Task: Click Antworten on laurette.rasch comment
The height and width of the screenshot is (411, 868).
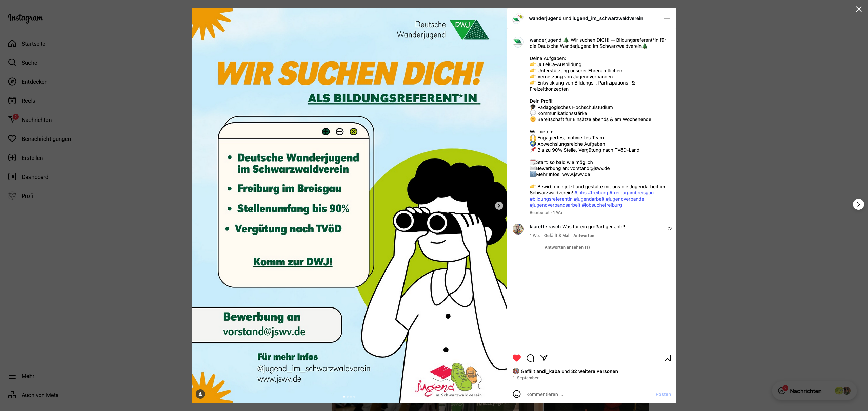Action: [x=584, y=236]
